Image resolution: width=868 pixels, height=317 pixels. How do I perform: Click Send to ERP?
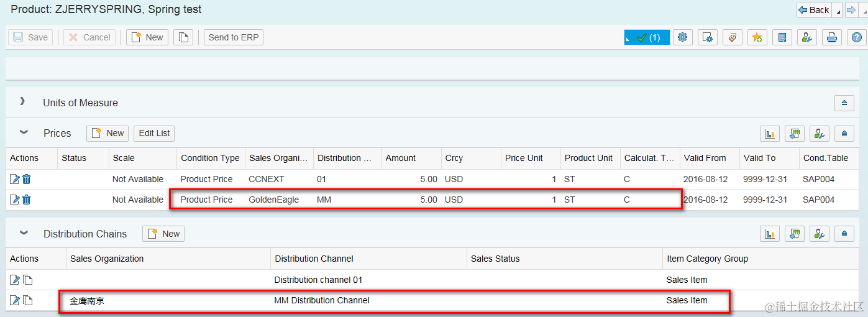pos(234,37)
